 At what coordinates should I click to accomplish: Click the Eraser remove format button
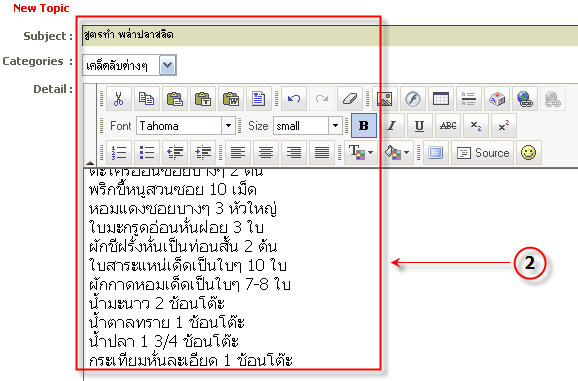pyautogui.click(x=350, y=99)
